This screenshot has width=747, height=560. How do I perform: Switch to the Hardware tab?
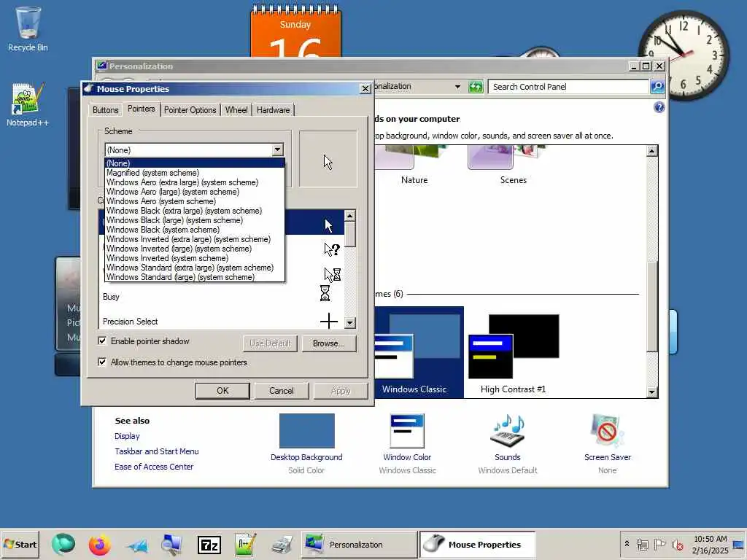tap(273, 110)
